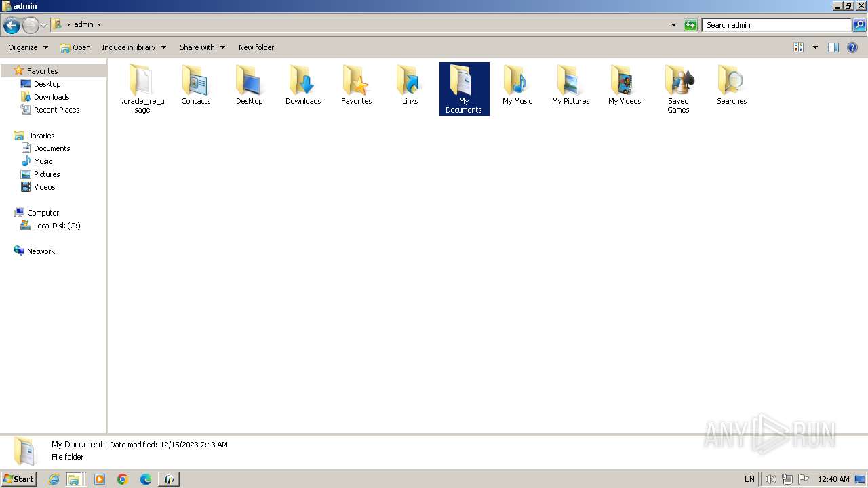Expand admin breadcrumb dropdown arrow
868x488 pixels.
tap(99, 25)
